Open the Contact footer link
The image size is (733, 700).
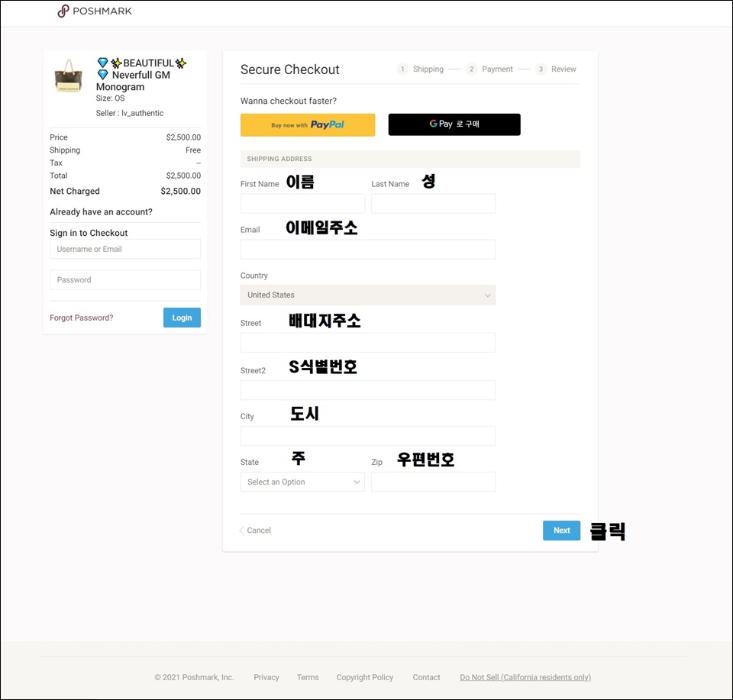pos(426,678)
